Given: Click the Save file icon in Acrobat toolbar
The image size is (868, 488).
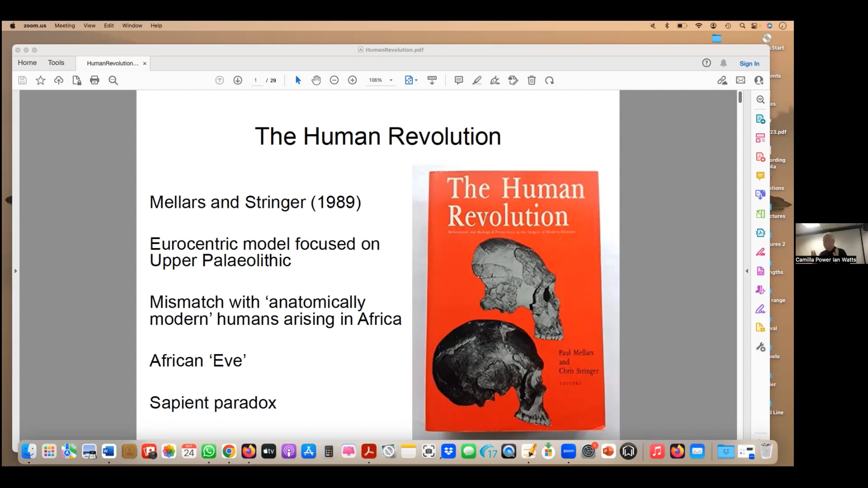Looking at the screenshot, I should (22, 80).
